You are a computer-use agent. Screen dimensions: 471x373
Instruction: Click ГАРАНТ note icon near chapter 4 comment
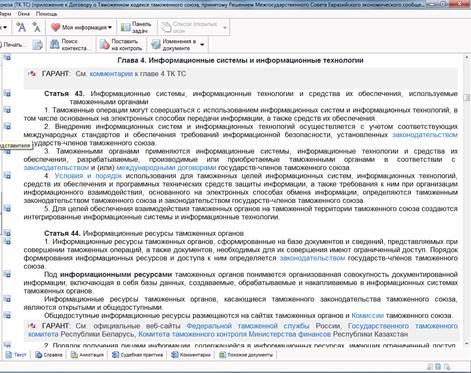pyautogui.click(x=32, y=73)
